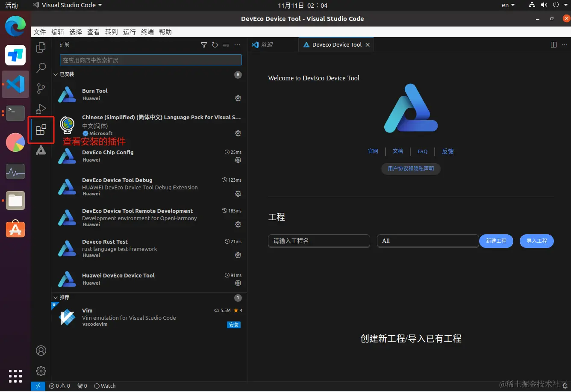Open the extensions panel more actions menu
The height and width of the screenshot is (392, 571).
pyautogui.click(x=237, y=45)
